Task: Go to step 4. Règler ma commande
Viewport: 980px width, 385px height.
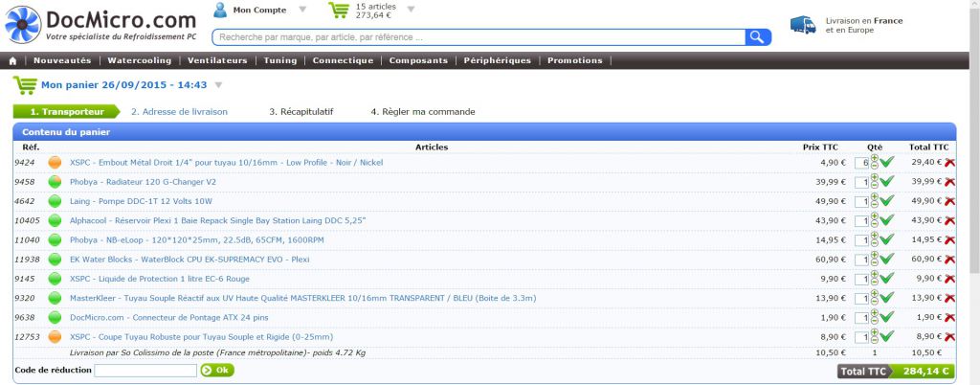Action: tap(423, 112)
